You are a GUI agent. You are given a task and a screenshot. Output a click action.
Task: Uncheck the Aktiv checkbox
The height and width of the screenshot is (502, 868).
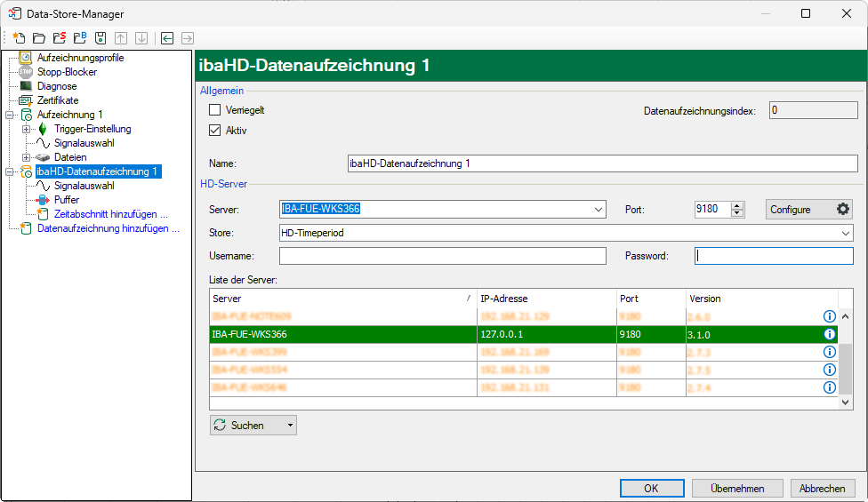point(214,130)
